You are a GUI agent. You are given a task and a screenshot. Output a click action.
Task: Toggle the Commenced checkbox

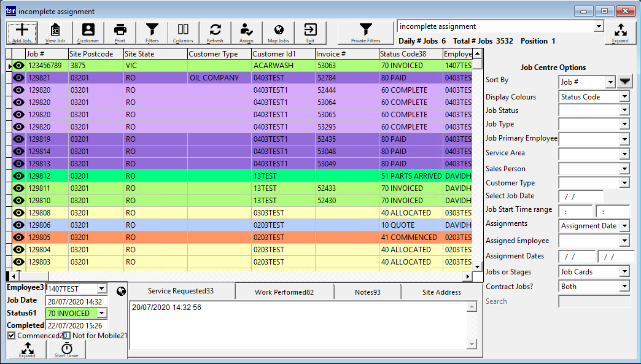point(12,336)
